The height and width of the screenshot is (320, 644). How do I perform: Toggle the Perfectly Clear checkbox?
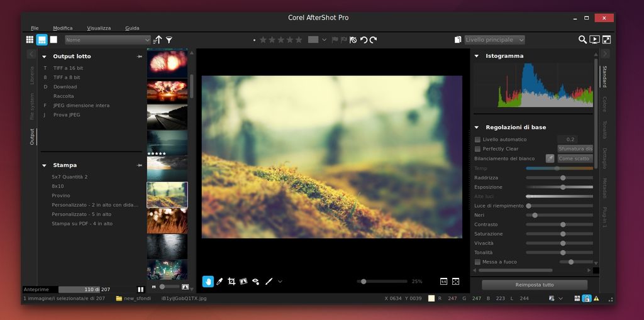[x=478, y=149]
